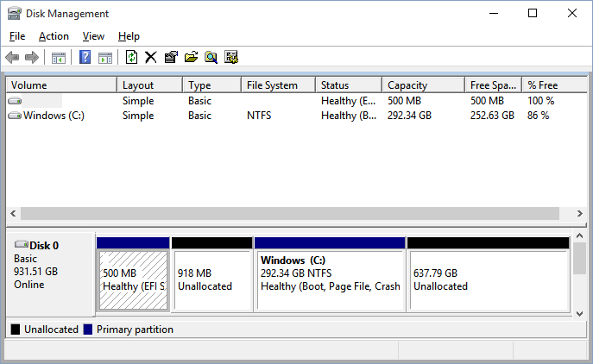The width and height of the screenshot is (593, 364).
Task: Sort list by Volume column header
Action: click(x=60, y=85)
